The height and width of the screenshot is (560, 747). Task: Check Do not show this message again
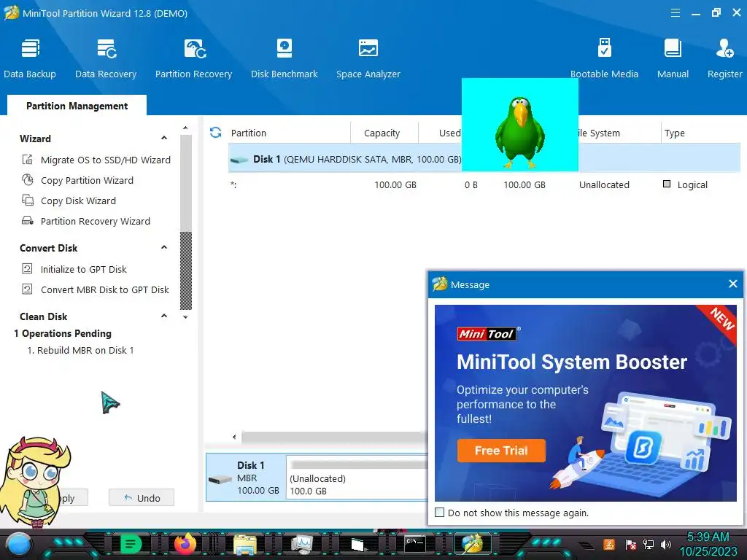(440, 513)
